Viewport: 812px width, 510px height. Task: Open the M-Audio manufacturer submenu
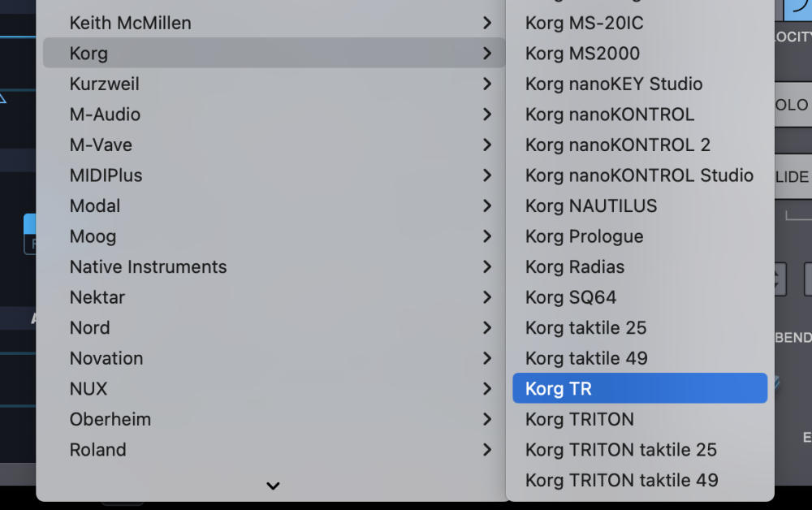click(105, 115)
